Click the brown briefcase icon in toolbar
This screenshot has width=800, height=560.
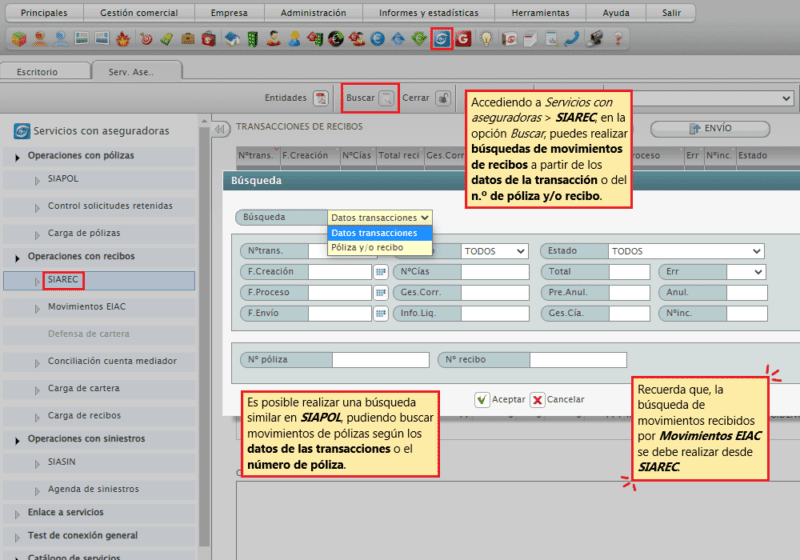(x=188, y=39)
